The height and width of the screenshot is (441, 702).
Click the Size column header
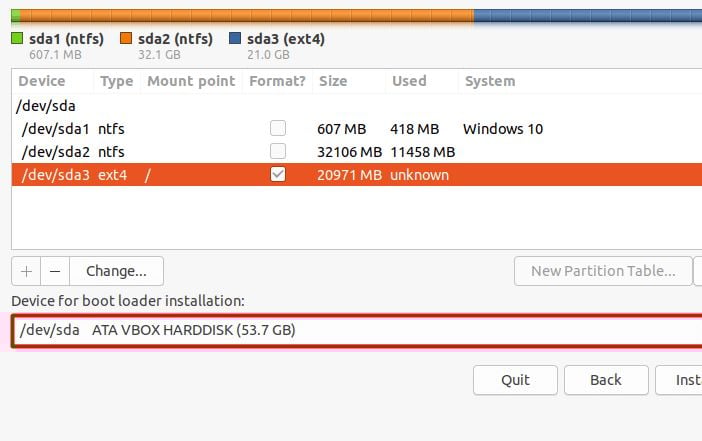333,81
